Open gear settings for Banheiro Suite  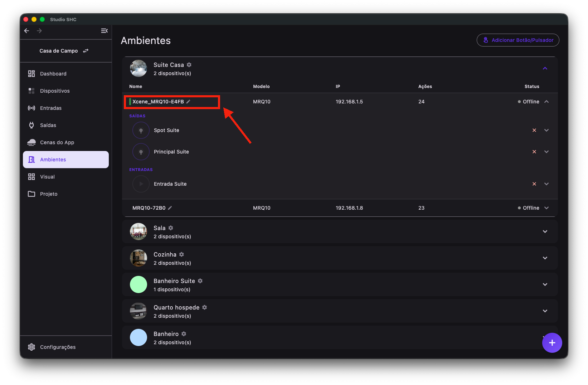pyautogui.click(x=200, y=281)
